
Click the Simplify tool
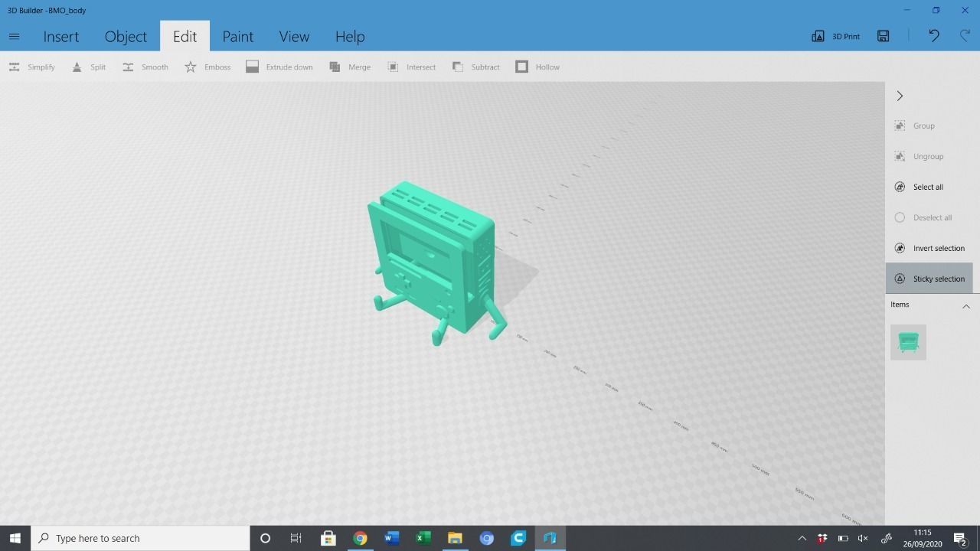[x=31, y=67]
